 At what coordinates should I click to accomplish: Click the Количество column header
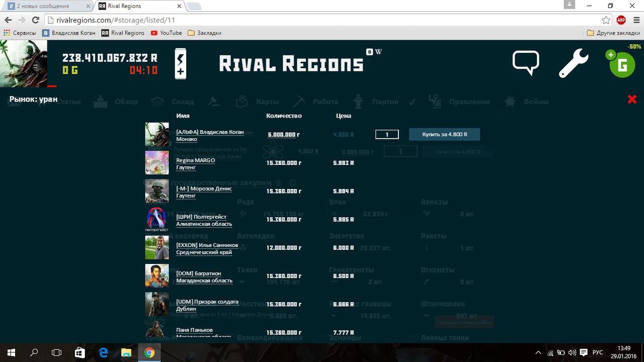[x=284, y=116]
